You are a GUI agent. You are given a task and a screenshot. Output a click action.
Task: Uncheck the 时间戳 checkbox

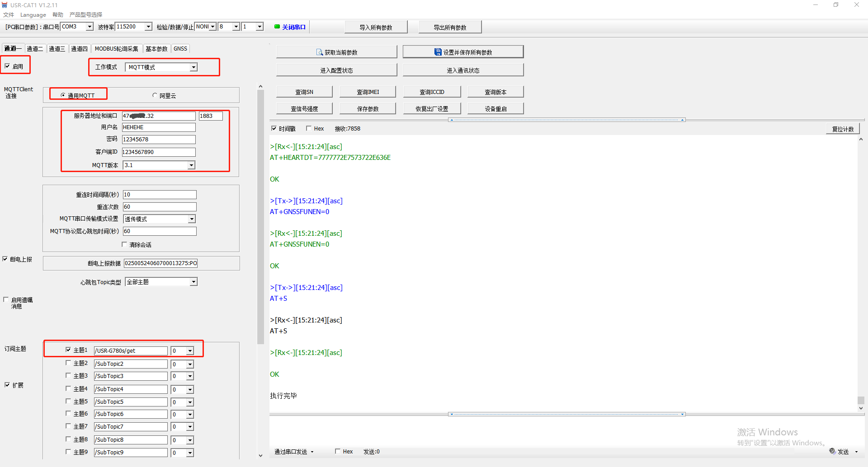274,129
